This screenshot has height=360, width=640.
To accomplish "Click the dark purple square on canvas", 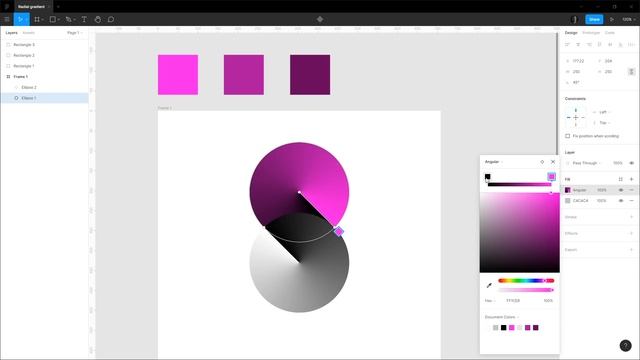I will [310, 75].
